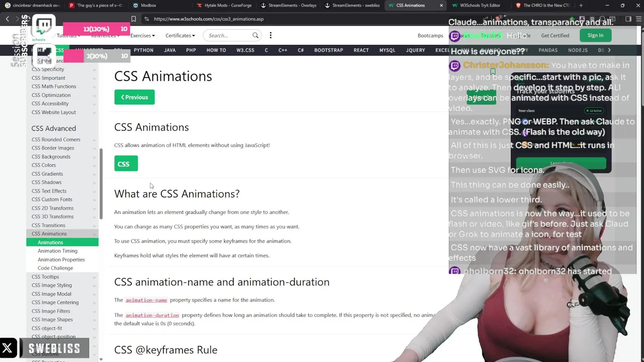Image resolution: width=644 pixels, height=362 pixels.
Task: Select W3.CSS in the language bar
Action: click(245, 50)
